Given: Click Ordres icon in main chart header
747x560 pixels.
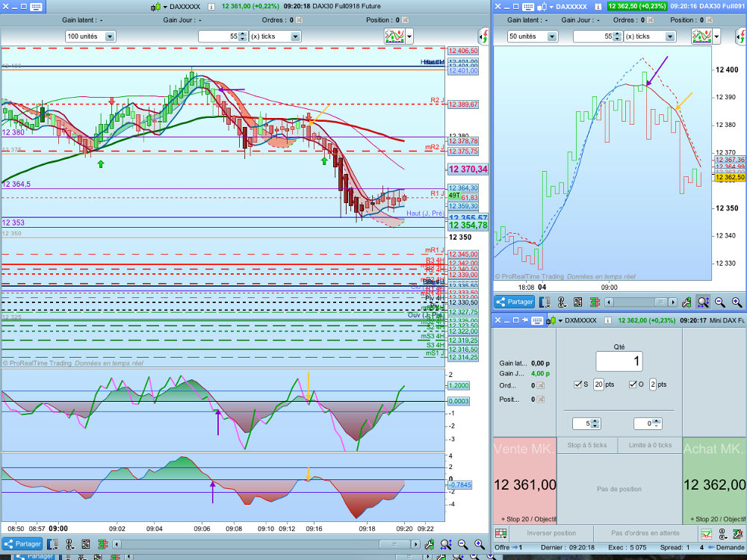Looking at the screenshot, I should point(299,20).
